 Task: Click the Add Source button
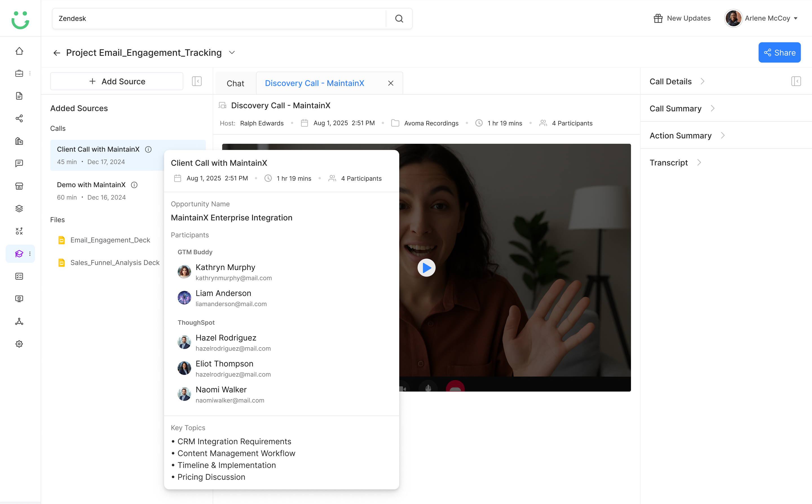[117, 81]
